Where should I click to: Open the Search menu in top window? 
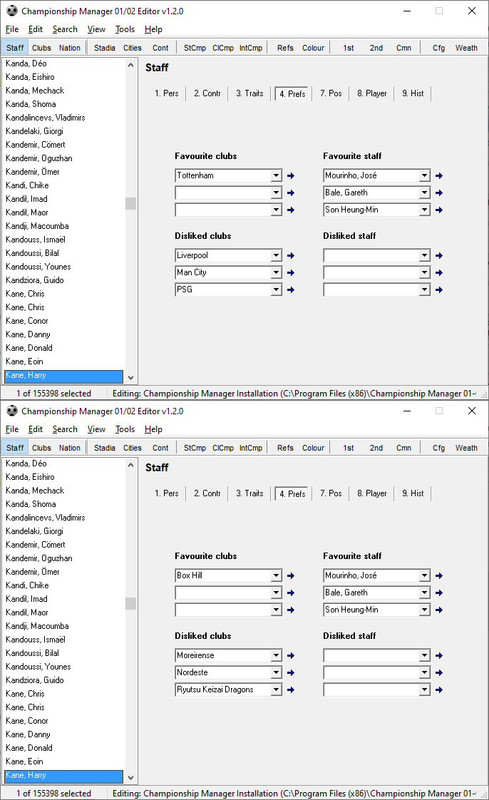[65, 30]
